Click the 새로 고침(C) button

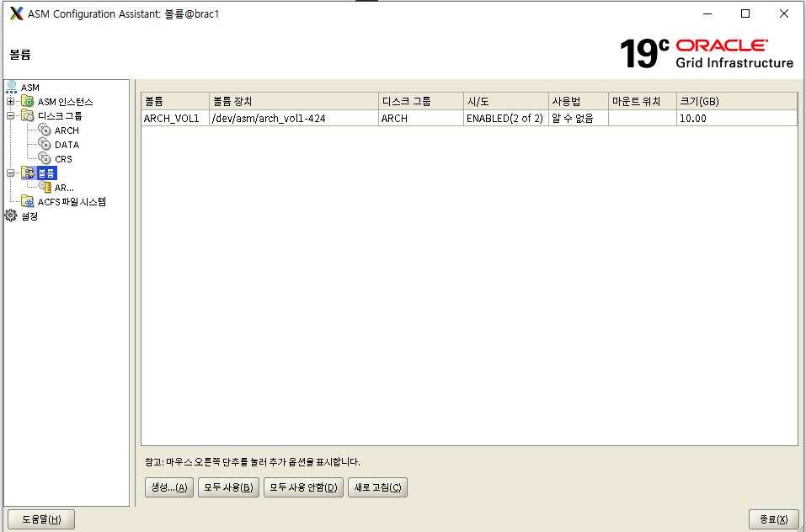click(x=378, y=487)
